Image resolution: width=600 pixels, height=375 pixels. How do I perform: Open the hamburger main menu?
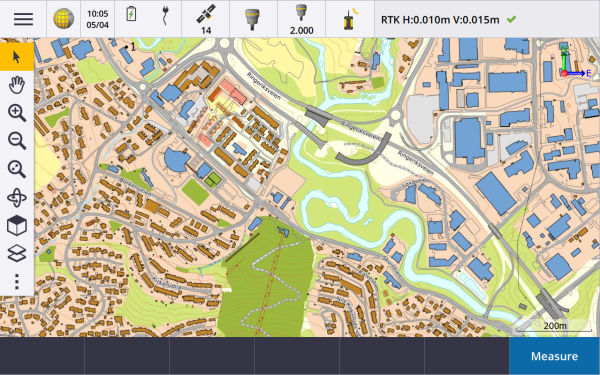23,19
